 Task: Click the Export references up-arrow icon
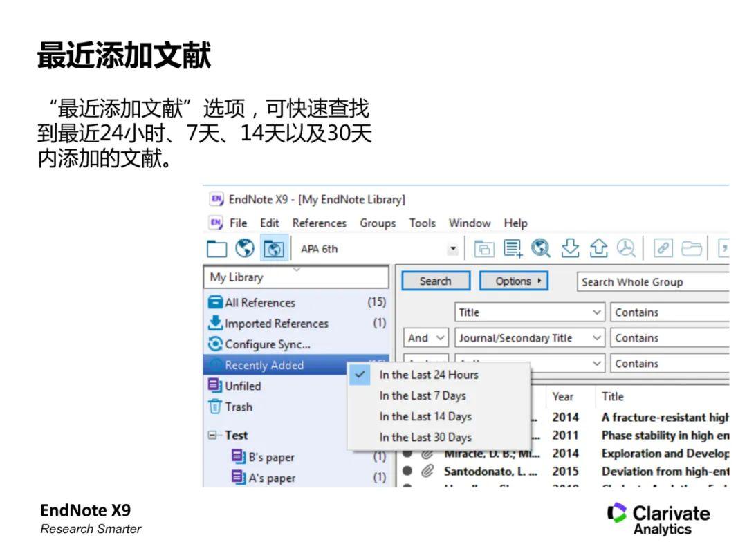pos(598,248)
